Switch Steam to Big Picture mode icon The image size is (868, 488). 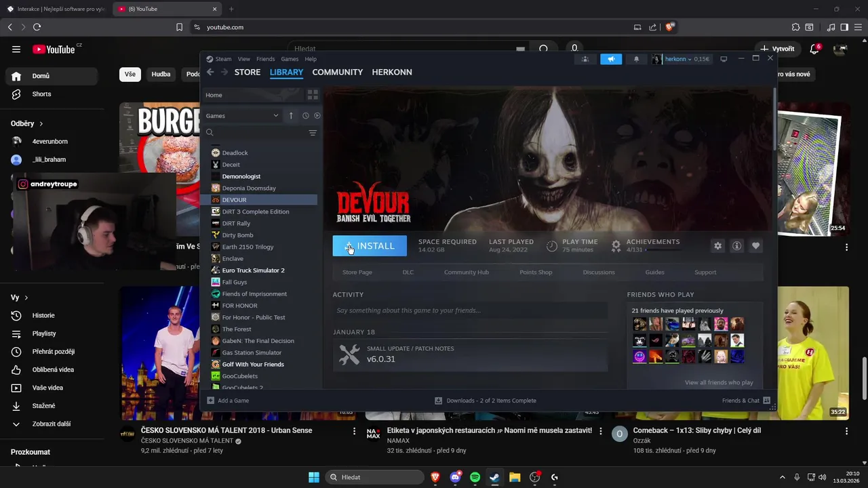(x=724, y=59)
